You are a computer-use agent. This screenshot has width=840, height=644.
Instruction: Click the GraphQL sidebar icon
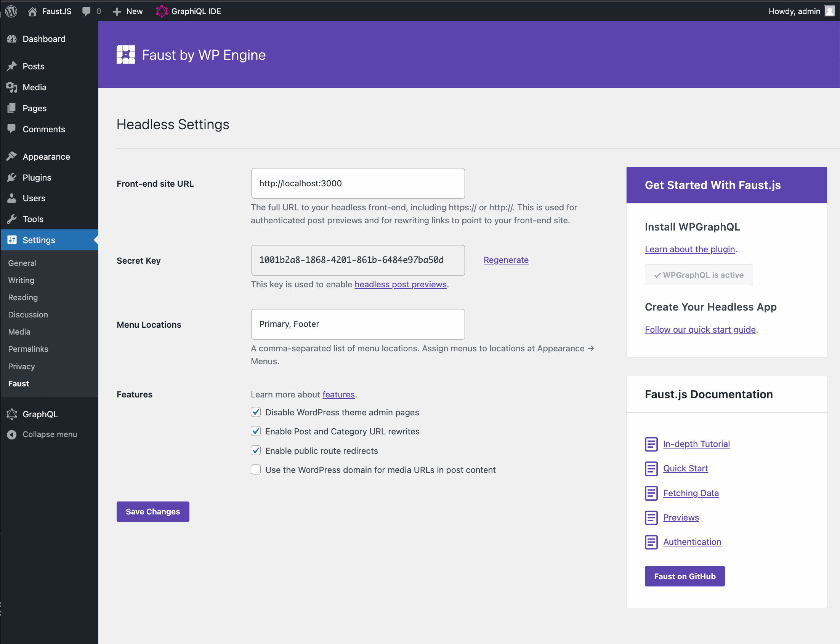pyautogui.click(x=12, y=414)
